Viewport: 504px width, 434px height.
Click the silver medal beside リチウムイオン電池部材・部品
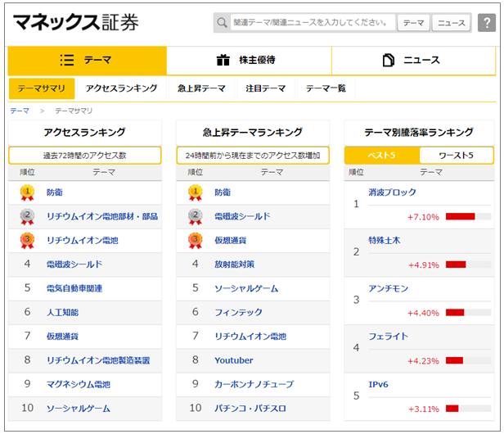[27, 216]
